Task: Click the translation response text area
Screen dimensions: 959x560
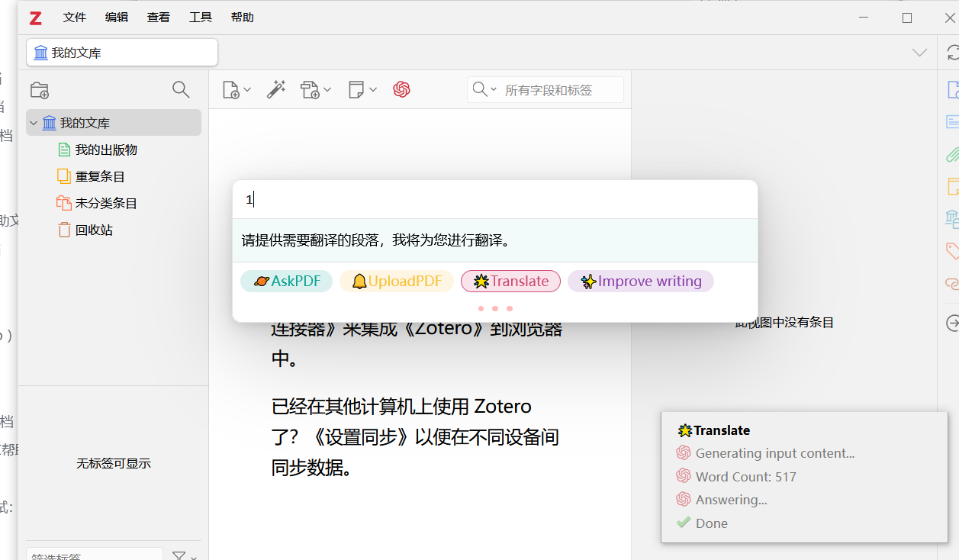Action: point(495,240)
